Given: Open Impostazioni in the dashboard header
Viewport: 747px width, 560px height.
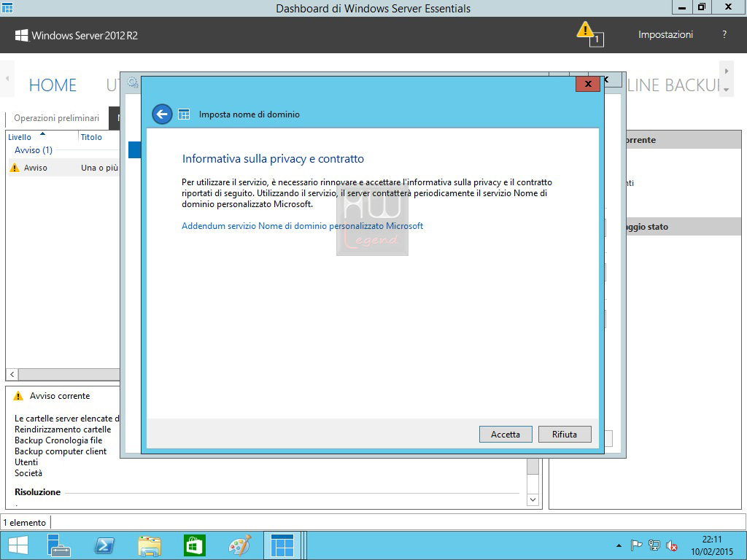Looking at the screenshot, I should [x=665, y=34].
